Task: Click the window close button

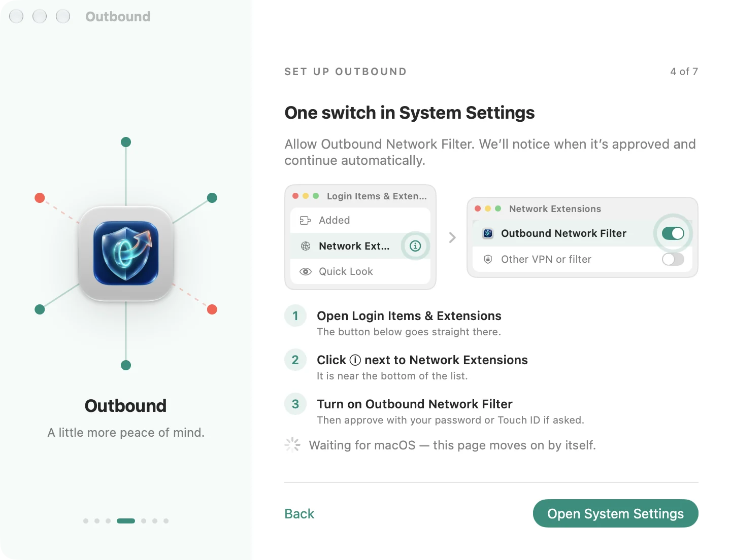Action: (x=16, y=16)
